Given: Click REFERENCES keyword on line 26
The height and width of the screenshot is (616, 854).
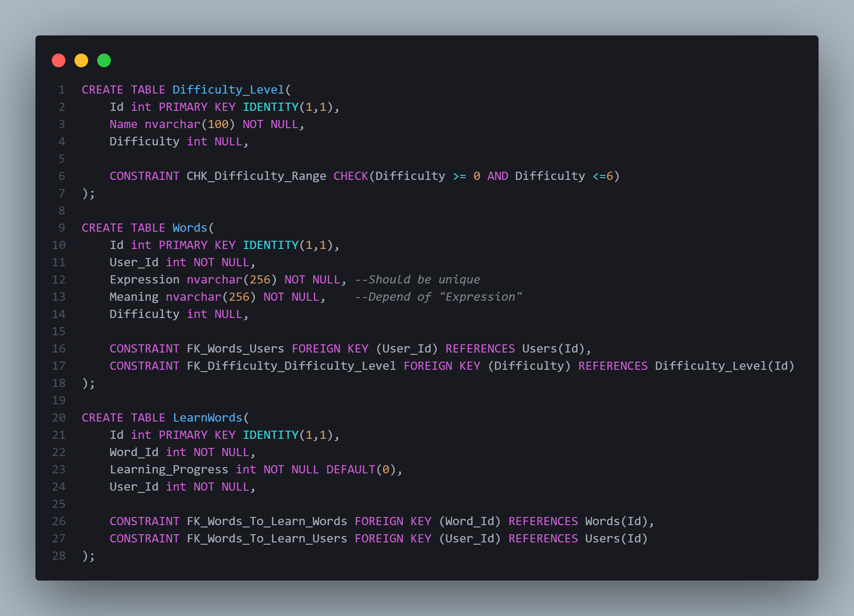Looking at the screenshot, I should [x=543, y=521].
